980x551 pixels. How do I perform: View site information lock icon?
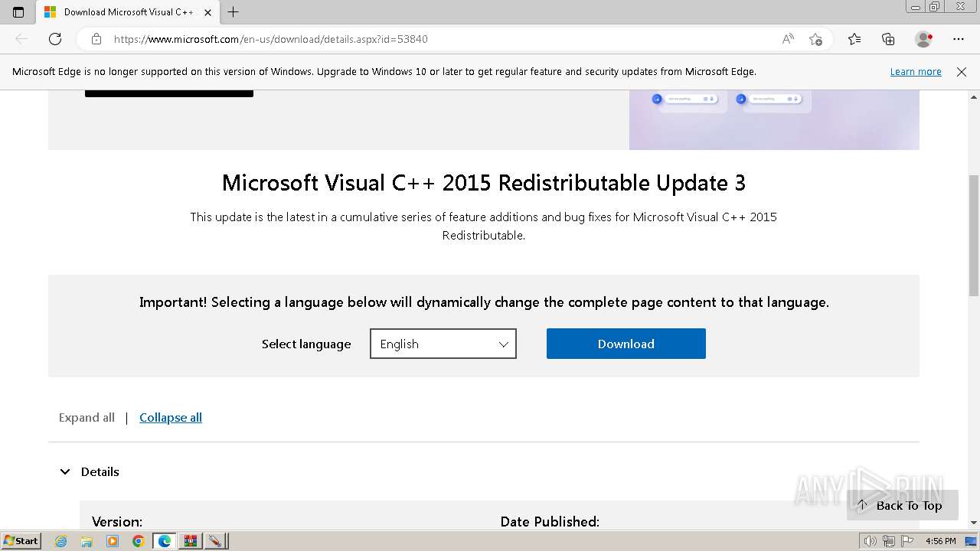tap(96, 39)
